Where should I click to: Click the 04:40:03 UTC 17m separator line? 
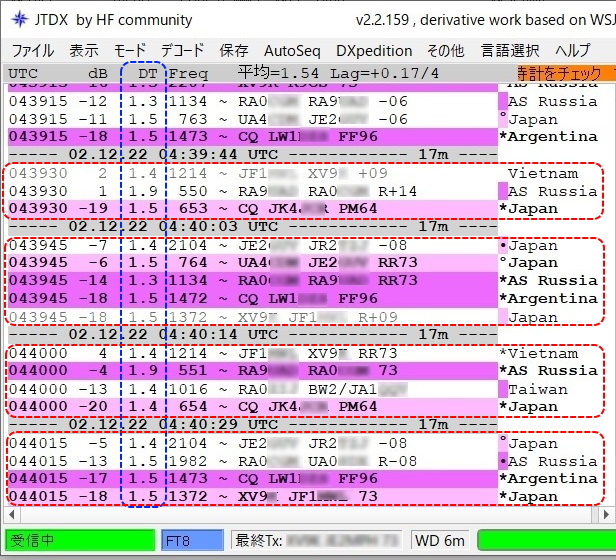(253, 227)
